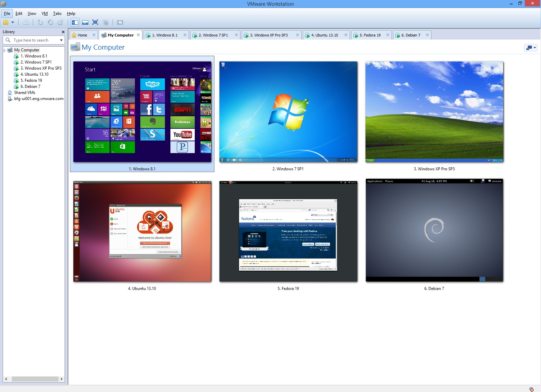Open the Ubuntu 13.10 VM thumbnail
This screenshot has height=392, width=541.
141,231
